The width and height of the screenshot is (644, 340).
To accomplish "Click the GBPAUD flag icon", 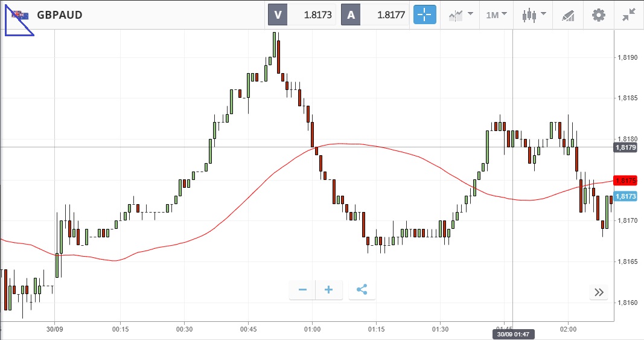I will [20, 14].
